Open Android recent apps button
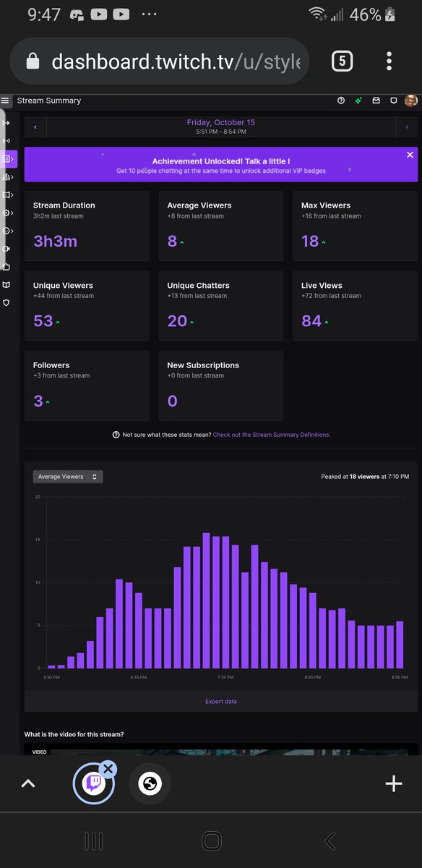This screenshot has height=868, width=422. 93,841
